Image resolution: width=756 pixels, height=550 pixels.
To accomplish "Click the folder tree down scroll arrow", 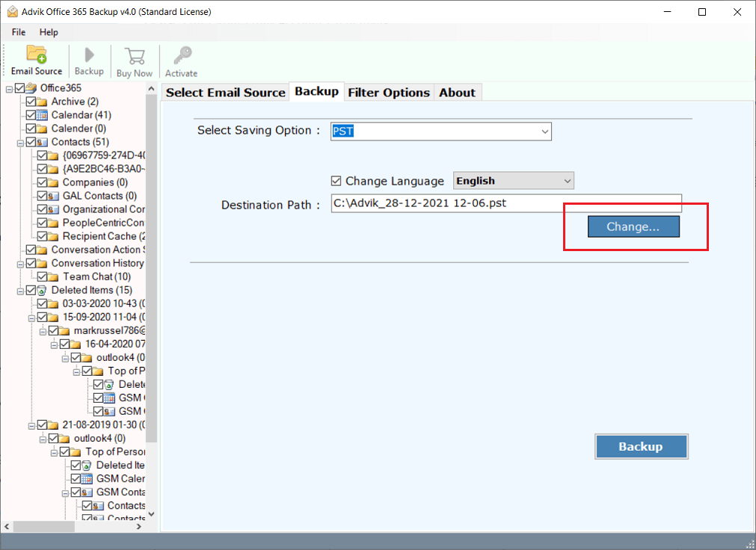I will pyautogui.click(x=151, y=514).
